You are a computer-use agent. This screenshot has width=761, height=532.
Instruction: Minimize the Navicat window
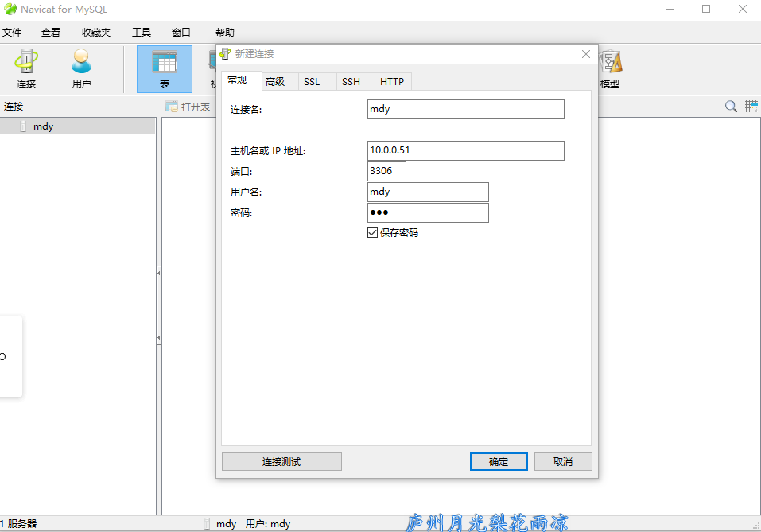coord(670,10)
